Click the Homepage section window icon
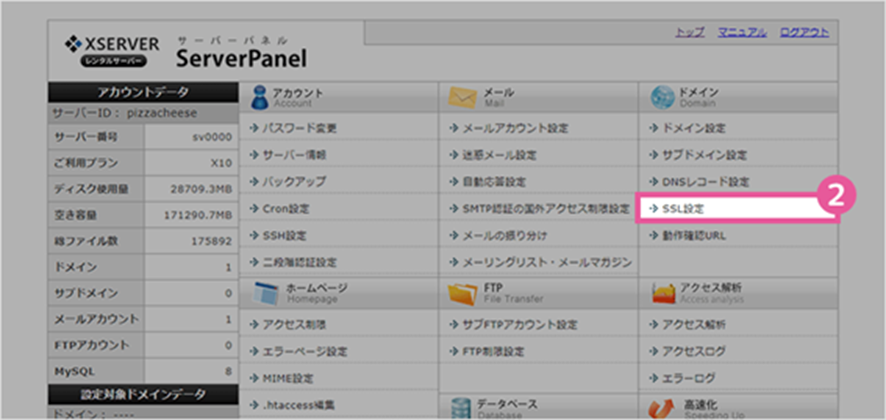The image size is (886, 420). tap(267, 293)
